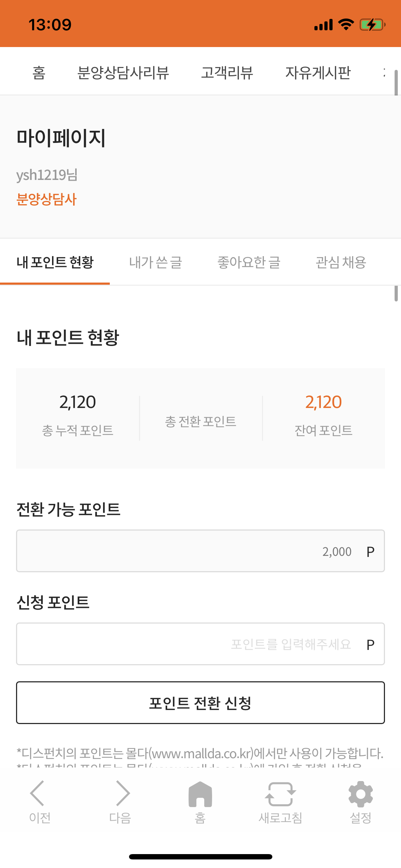Select the 내 포인트 현황 tab

pyautogui.click(x=55, y=262)
